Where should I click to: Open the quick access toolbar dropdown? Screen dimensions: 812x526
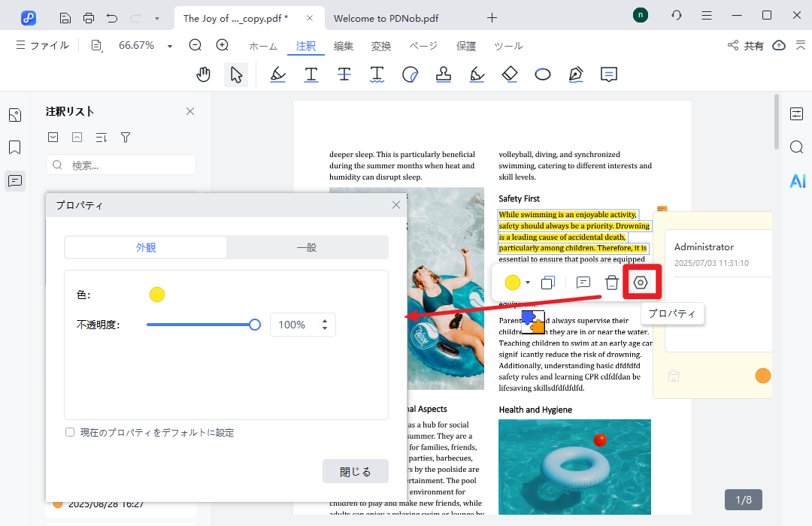156,17
